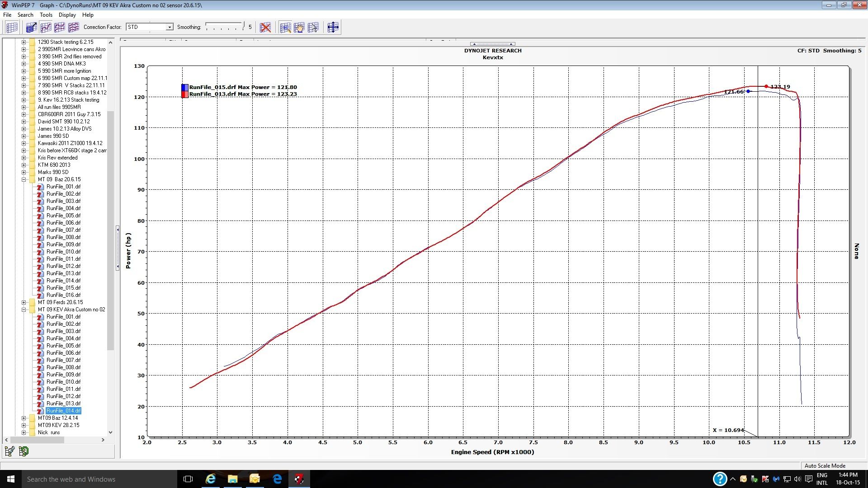The height and width of the screenshot is (488, 868).
Task: Collapse the MT 09 Baz 20.6.15 folder
Action: pyautogui.click(x=24, y=179)
